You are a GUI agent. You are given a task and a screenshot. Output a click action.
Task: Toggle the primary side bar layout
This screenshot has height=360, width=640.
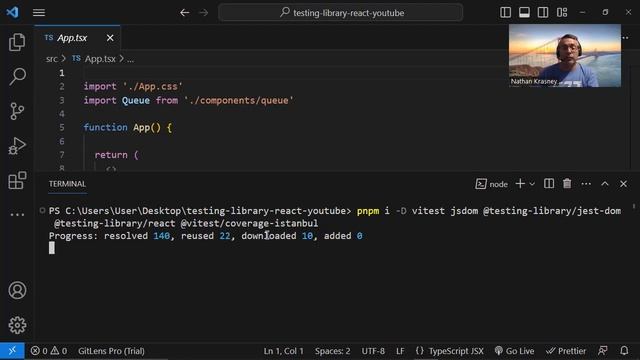pyautogui.click(x=505, y=13)
